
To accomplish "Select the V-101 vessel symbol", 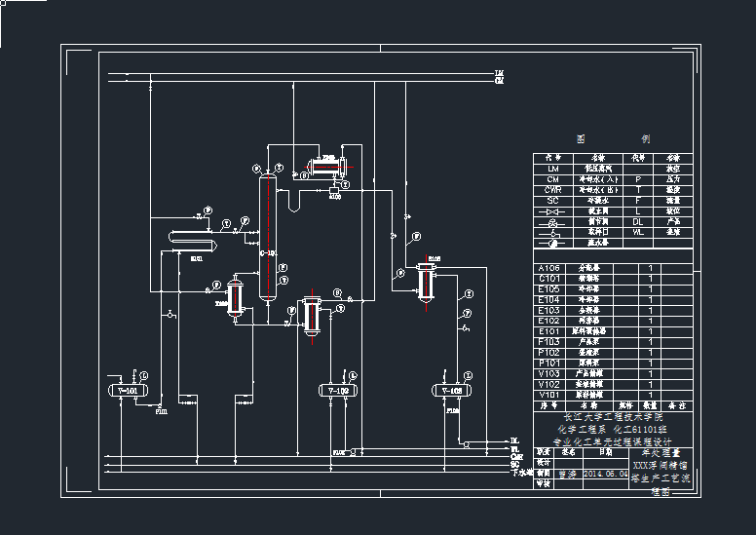I will 128,391.
